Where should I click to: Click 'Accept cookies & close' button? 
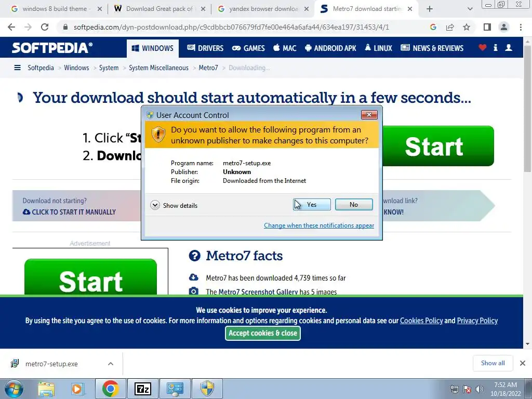263,333
